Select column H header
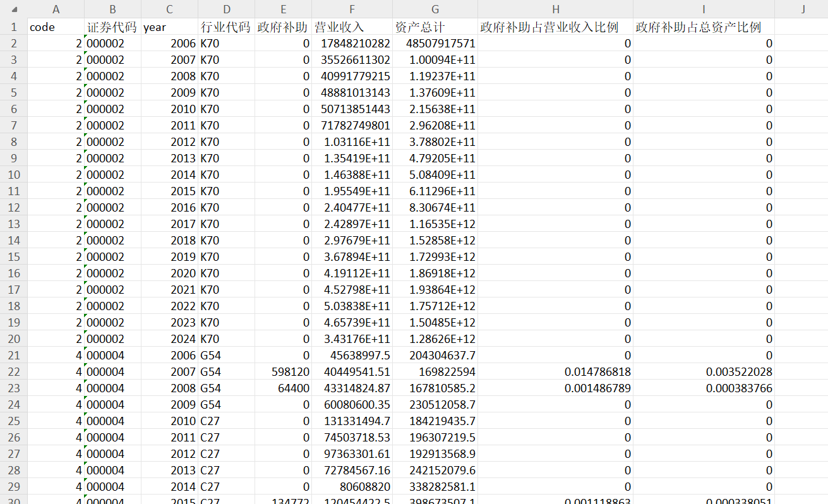The width and height of the screenshot is (828, 504). (x=556, y=9)
